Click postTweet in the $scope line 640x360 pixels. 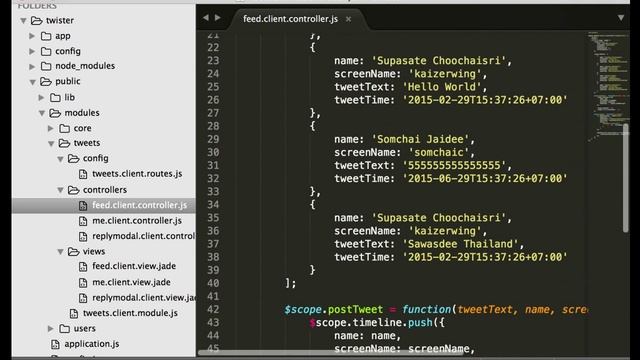pos(355,309)
